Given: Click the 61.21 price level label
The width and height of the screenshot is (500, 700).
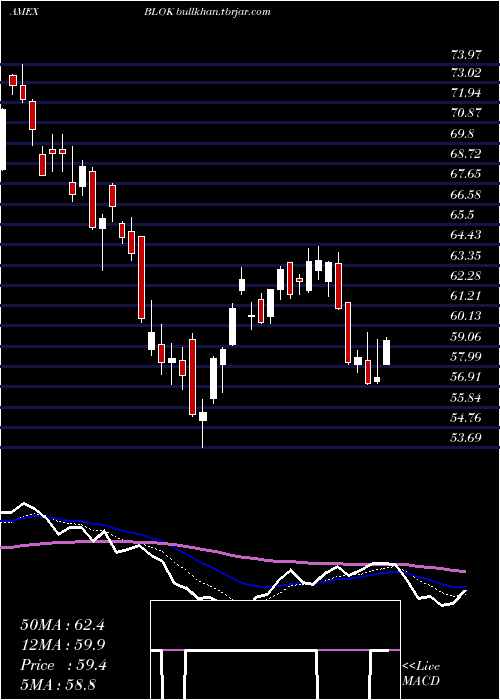Looking at the screenshot, I should pos(467,296).
